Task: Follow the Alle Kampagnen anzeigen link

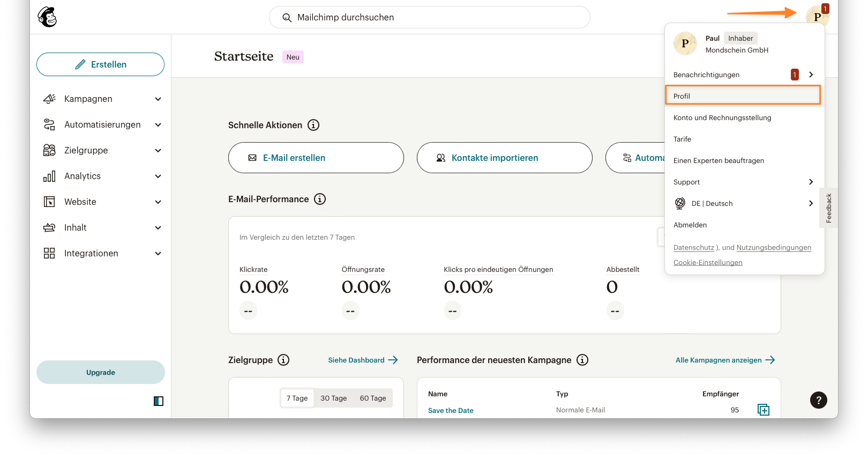Action: tap(725, 360)
